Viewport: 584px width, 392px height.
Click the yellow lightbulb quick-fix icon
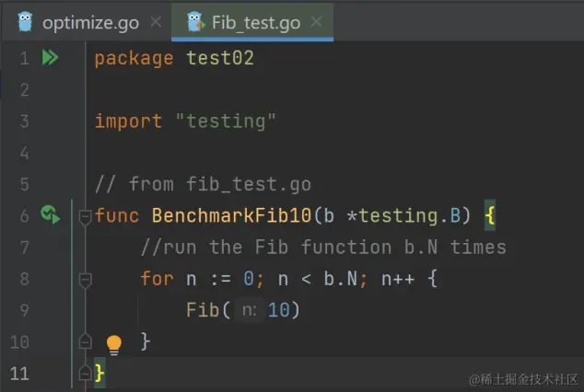tap(113, 344)
